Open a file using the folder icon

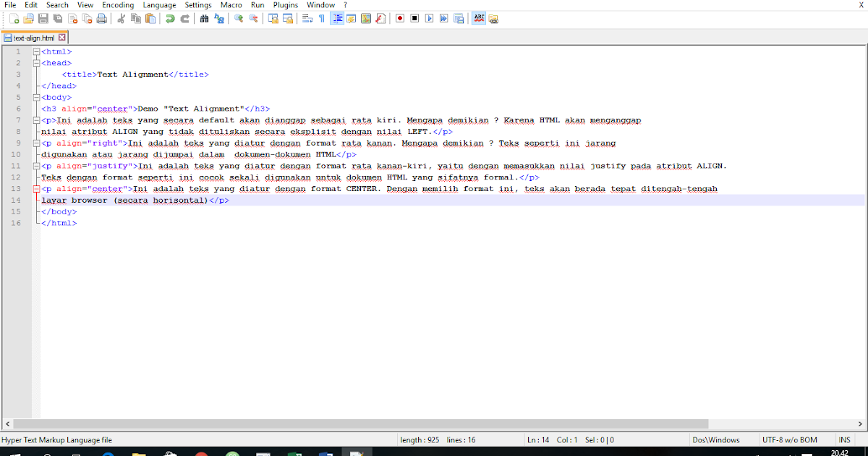(x=28, y=18)
